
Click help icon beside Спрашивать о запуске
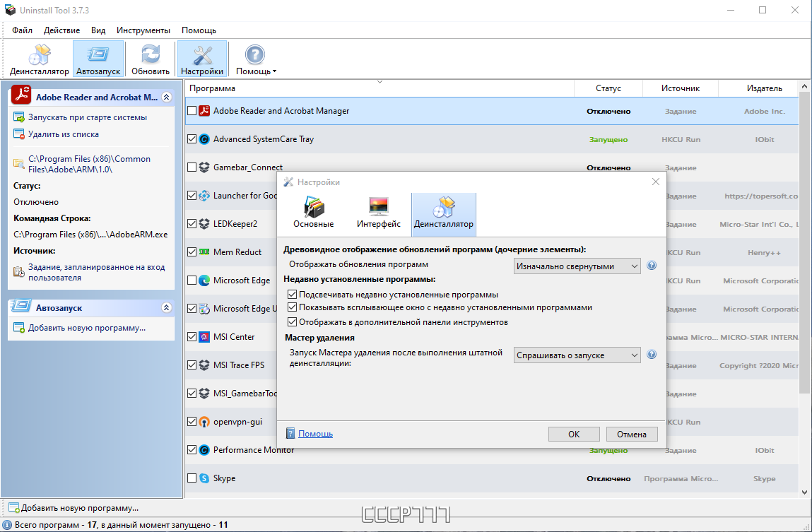[x=652, y=355]
